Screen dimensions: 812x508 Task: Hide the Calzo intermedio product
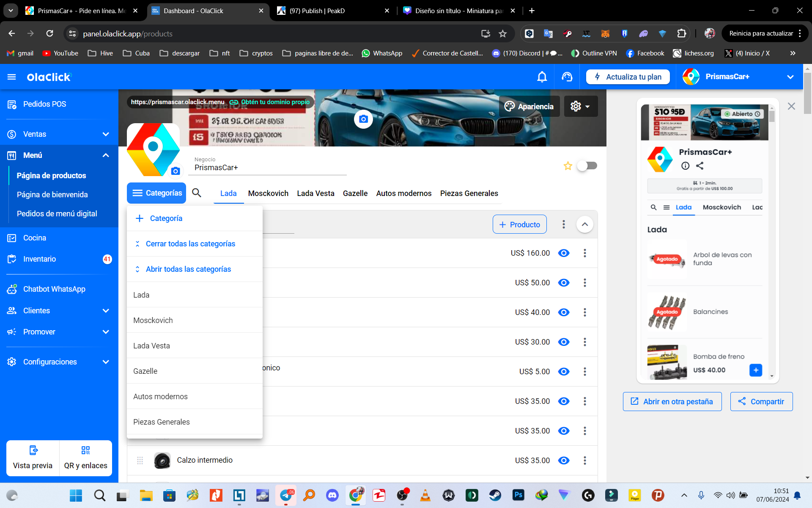(x=564, y=460)
